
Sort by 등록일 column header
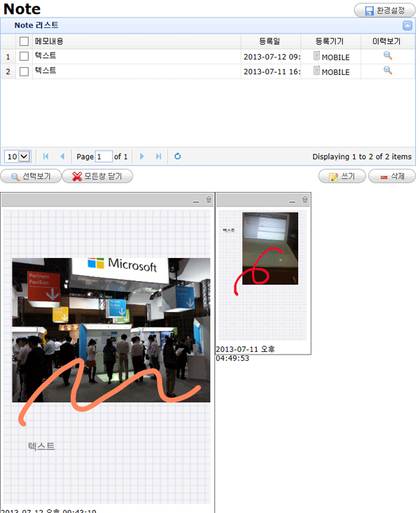point(269,41)
